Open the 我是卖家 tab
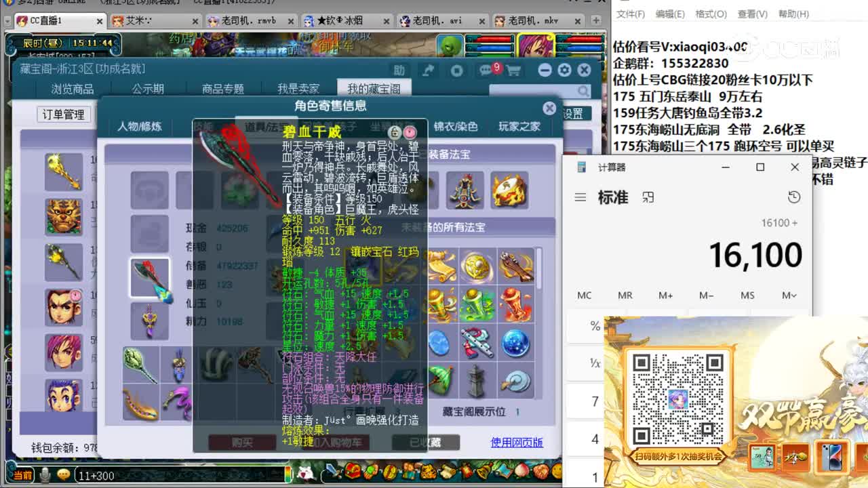 [298, 89]
